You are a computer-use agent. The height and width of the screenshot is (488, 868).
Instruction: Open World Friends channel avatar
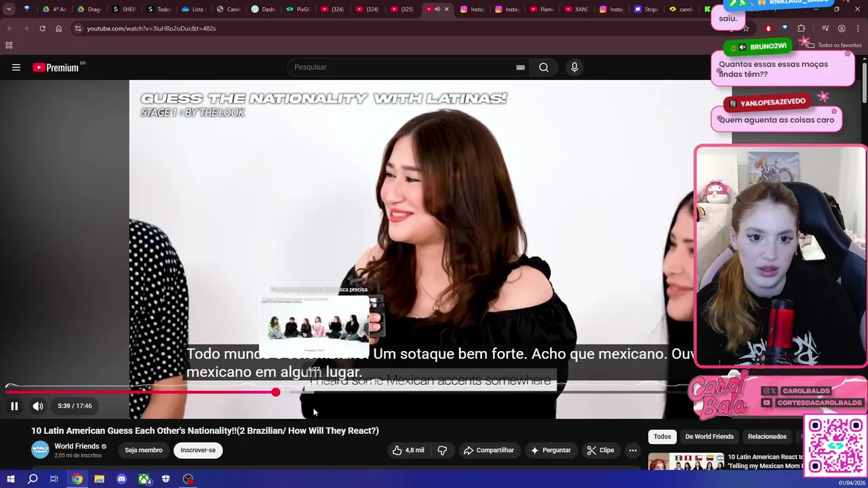click(x=40, y=450)
